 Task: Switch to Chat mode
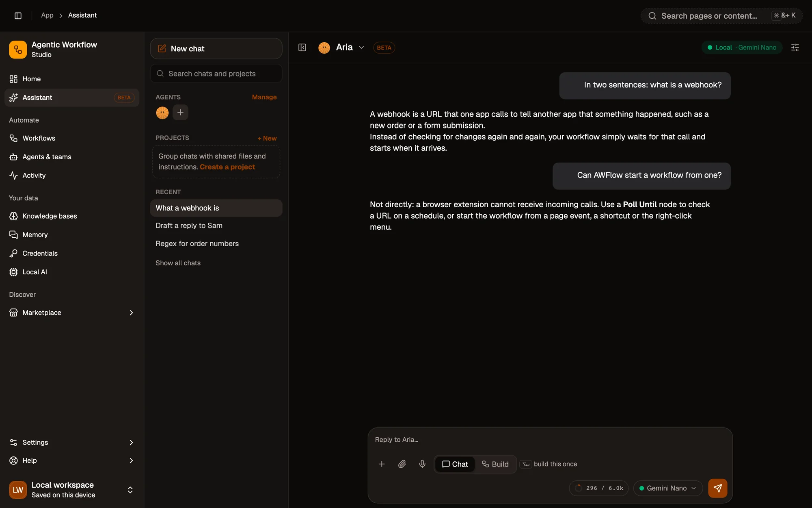[455, 464]
